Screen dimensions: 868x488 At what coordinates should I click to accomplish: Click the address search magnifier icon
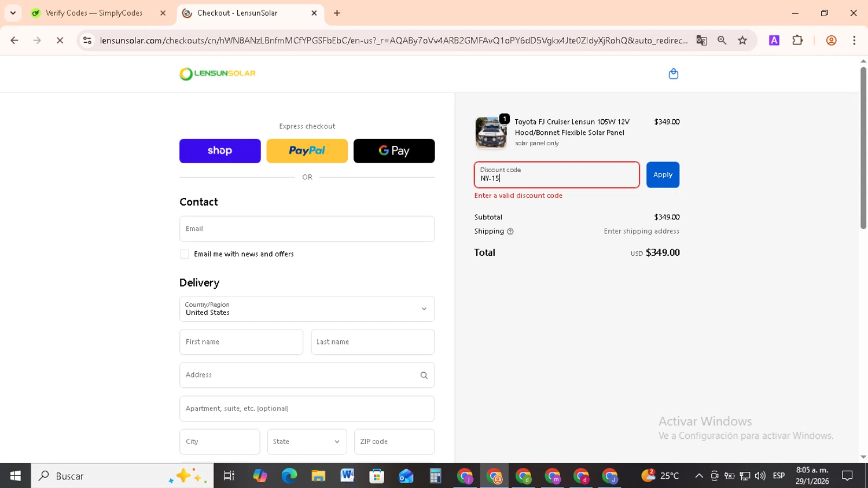coord(424,375)
